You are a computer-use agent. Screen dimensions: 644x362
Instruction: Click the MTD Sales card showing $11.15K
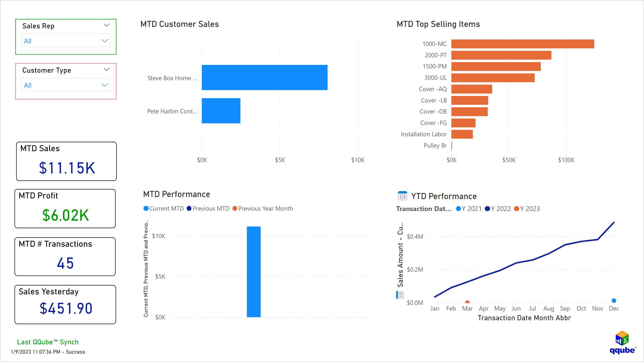tap(66, 161)
